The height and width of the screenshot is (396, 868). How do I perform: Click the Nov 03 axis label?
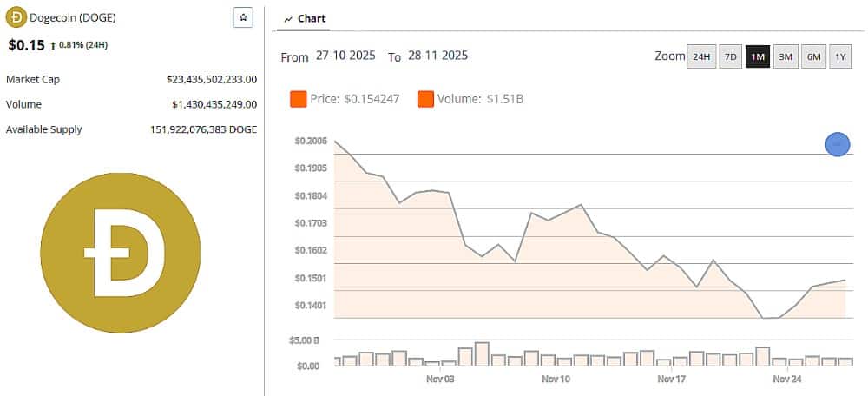tap(441, 379)
